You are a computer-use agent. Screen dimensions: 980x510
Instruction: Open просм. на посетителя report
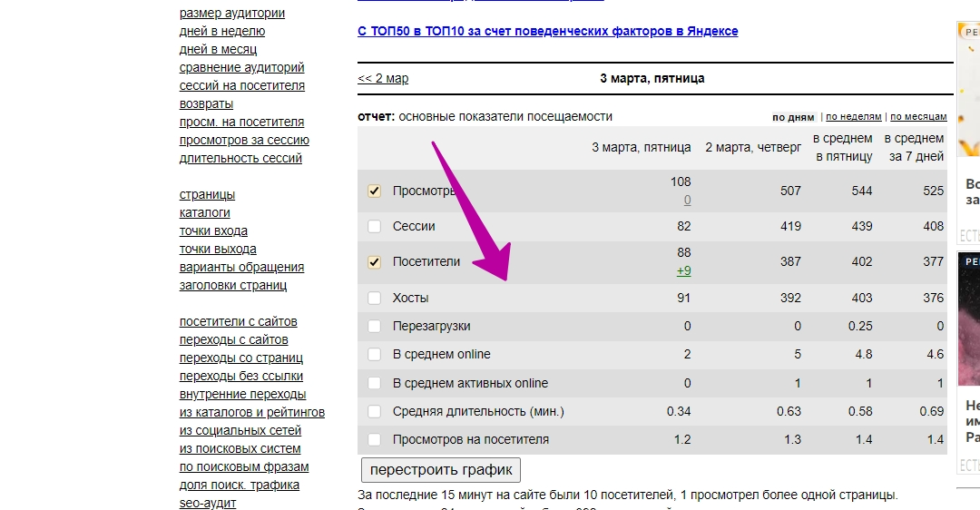coord(242,122)
